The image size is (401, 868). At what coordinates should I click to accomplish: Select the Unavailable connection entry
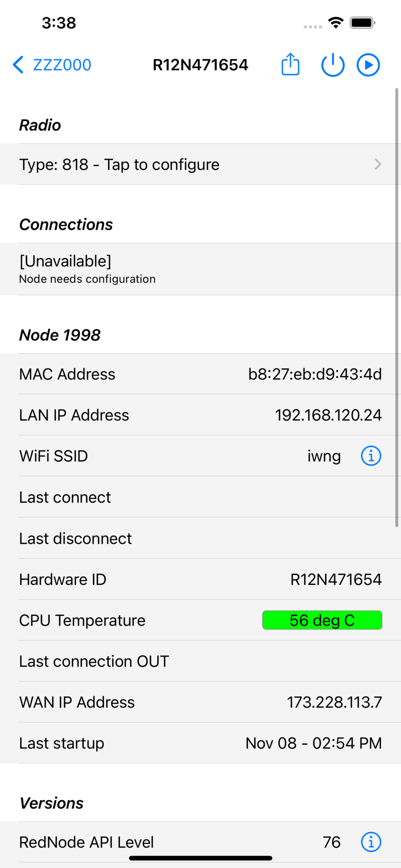[169, 268]
